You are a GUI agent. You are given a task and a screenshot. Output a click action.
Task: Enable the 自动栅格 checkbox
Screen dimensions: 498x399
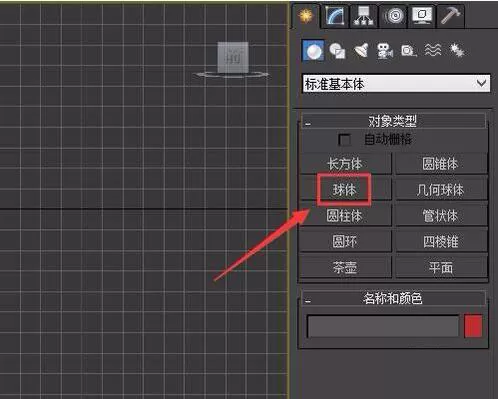344,140
